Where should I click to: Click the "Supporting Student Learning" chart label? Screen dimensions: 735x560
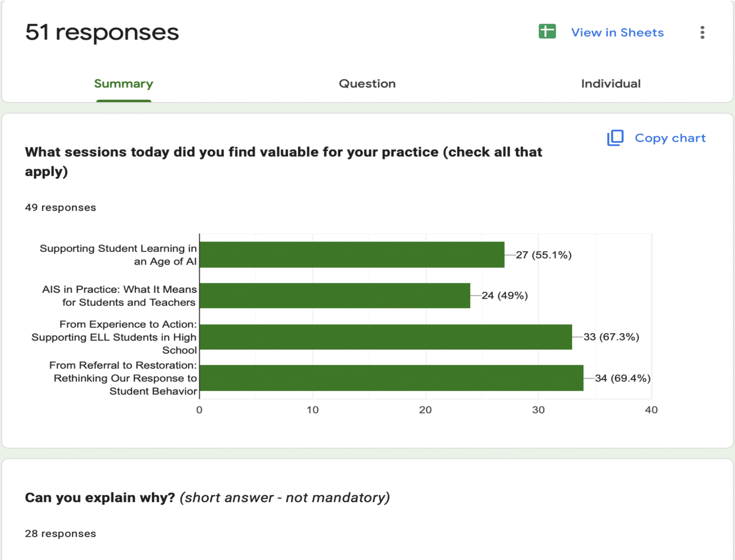click(118, 255)
